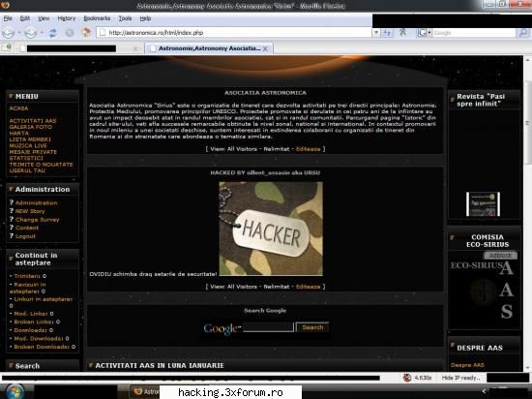
Task: Click the Stop loading icon
Action: point(70,33)
